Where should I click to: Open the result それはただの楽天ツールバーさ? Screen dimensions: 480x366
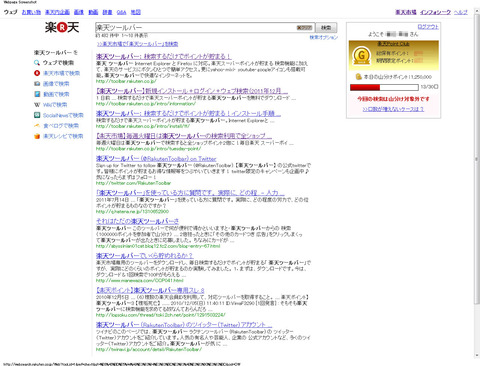point(137,221)
